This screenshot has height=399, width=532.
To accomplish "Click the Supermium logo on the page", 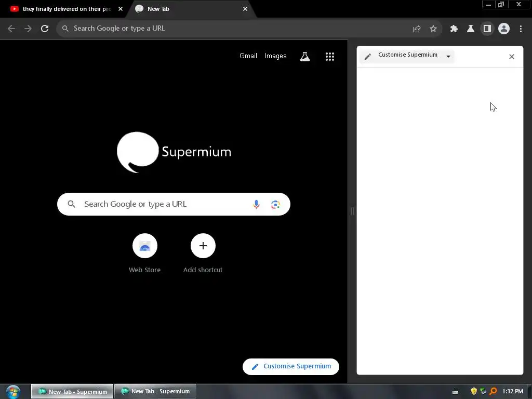I will [174, 152].
